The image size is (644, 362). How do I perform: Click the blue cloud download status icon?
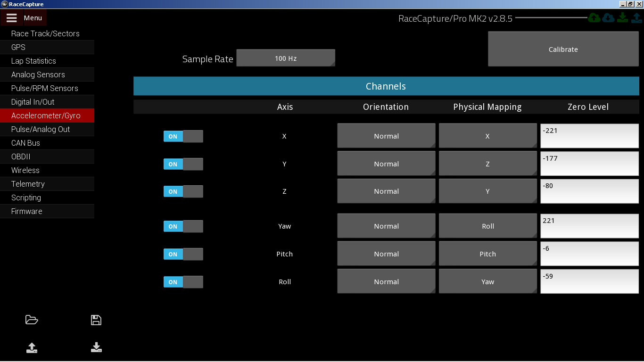(x=608, y=18)
